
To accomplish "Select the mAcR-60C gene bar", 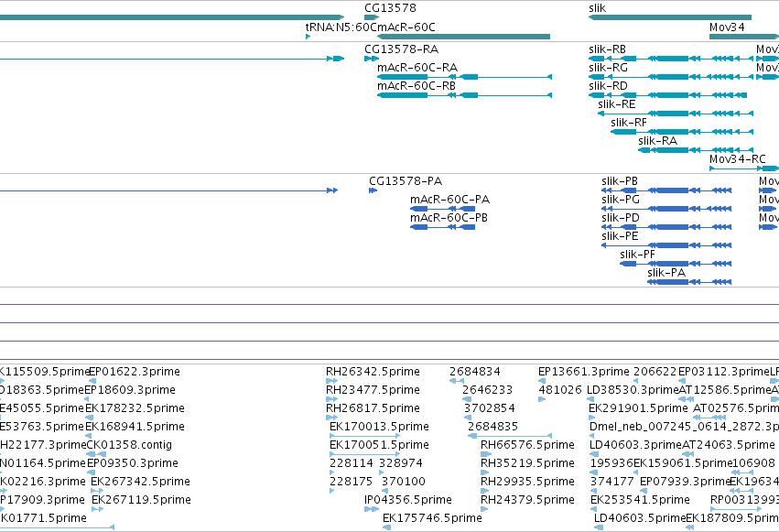I will (x=463, y=37).
